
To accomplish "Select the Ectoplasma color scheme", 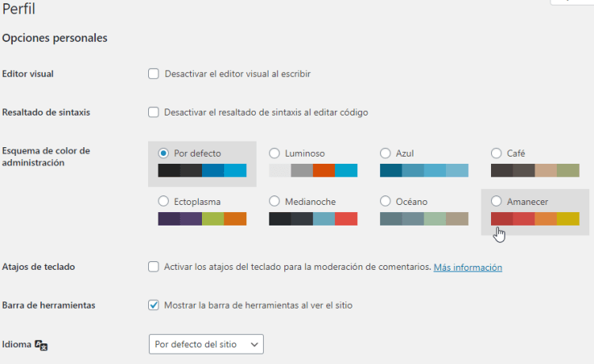I will pyautogui.click(x=164, y=202).
